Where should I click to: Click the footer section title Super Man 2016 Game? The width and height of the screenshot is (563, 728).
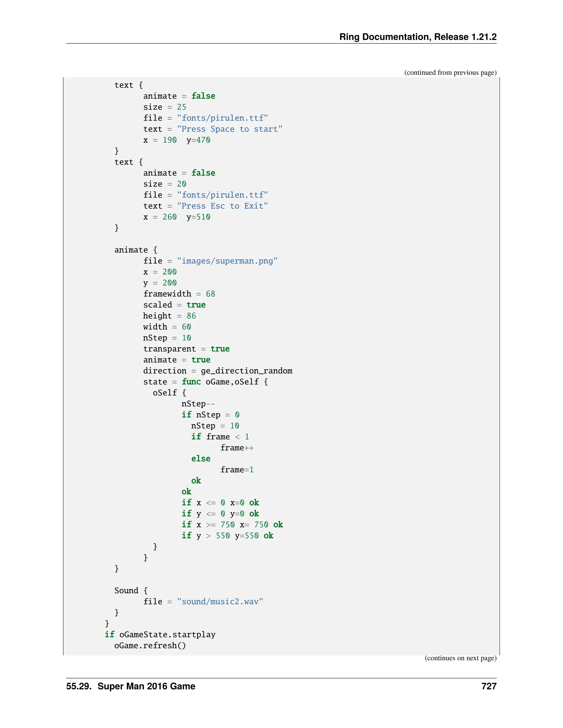point(146,686)
